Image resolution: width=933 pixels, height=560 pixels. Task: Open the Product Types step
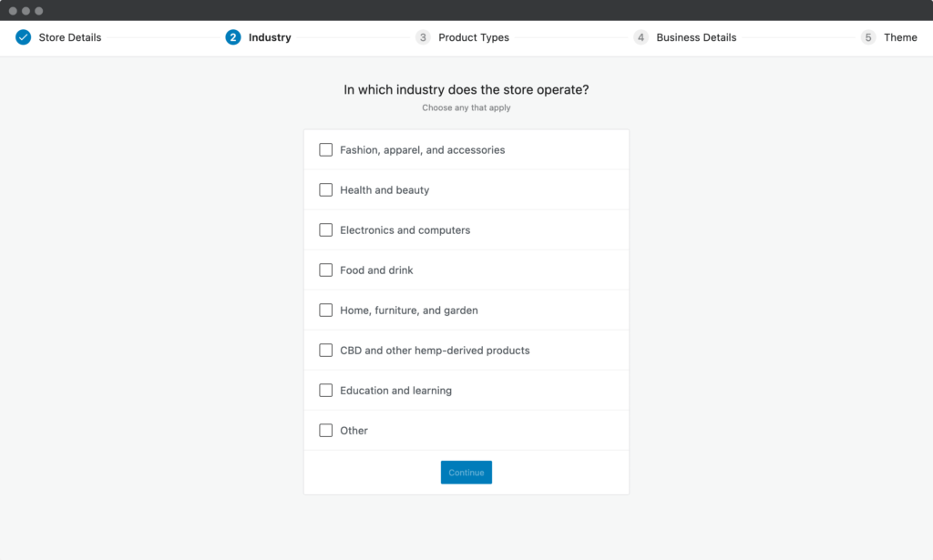(474, 37)
